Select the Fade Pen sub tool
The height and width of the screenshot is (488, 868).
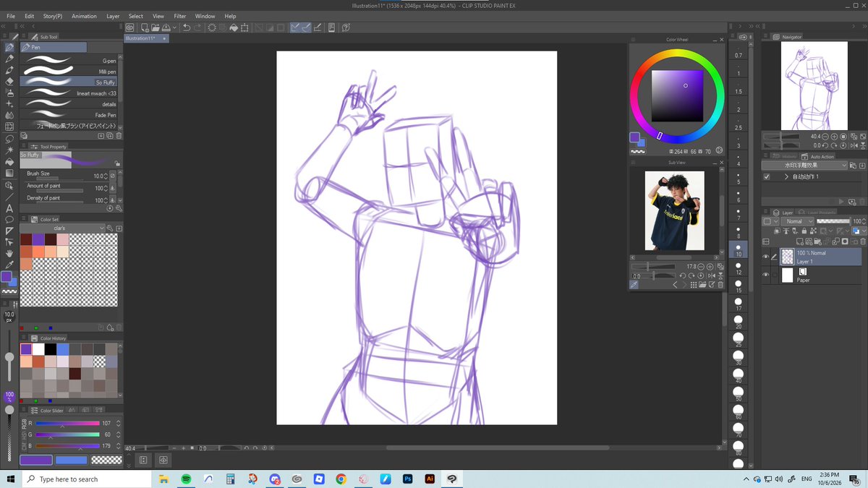69,115
